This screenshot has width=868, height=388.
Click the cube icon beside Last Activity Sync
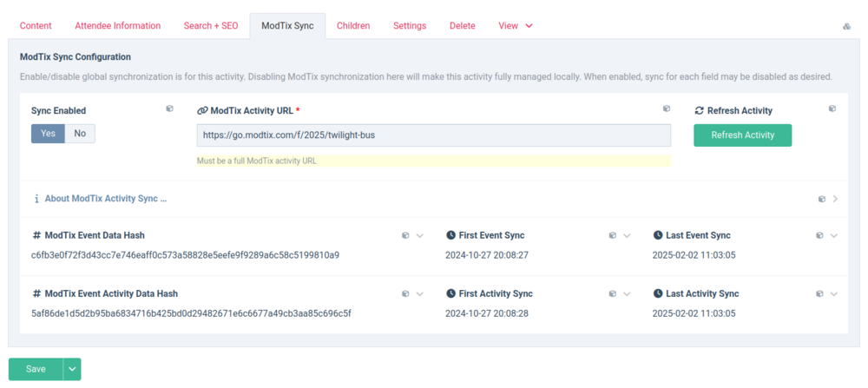click(819, 294)
